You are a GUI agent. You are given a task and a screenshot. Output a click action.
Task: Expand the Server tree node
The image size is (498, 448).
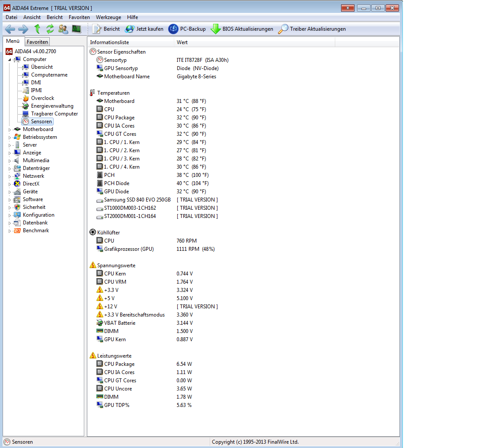10,145
